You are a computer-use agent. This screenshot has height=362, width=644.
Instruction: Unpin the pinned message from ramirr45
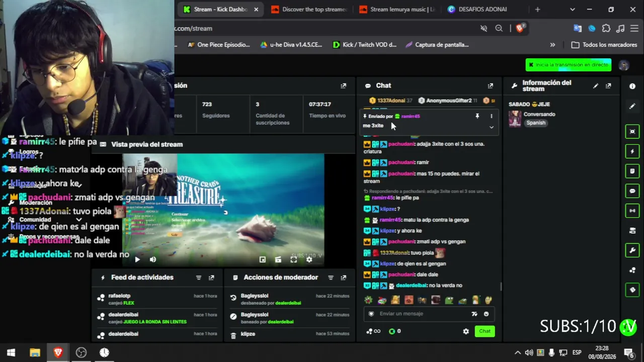point(477,116)
